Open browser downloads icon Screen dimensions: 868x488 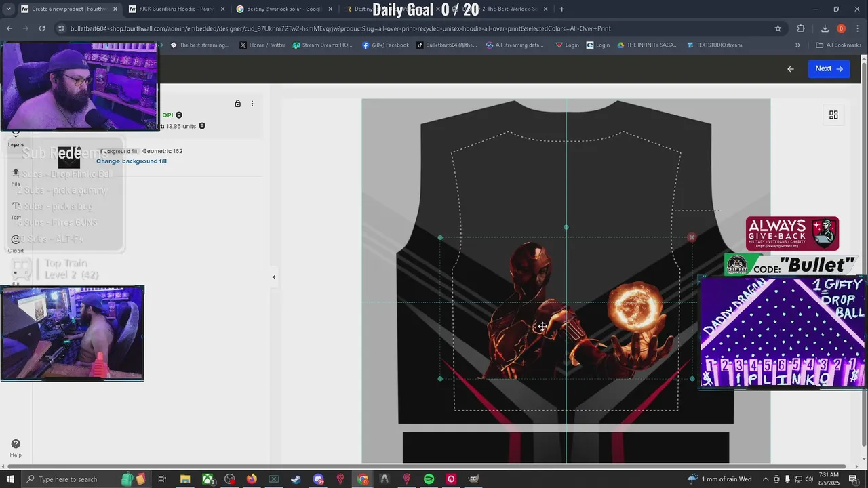825,28
